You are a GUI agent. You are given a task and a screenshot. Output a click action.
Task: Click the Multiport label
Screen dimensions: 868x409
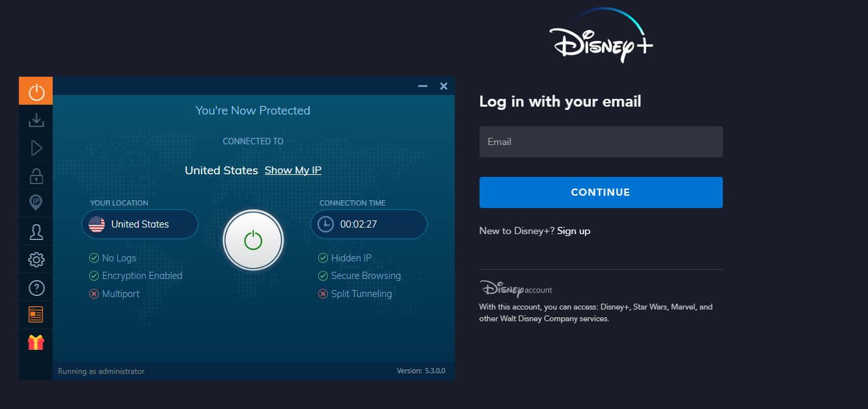tap(121, 294)
